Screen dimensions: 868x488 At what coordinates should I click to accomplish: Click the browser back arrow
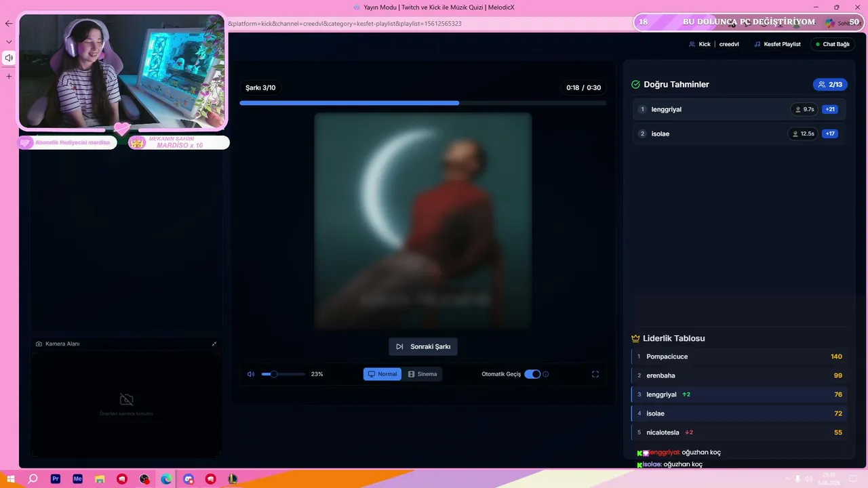click(x=9, y=24)
